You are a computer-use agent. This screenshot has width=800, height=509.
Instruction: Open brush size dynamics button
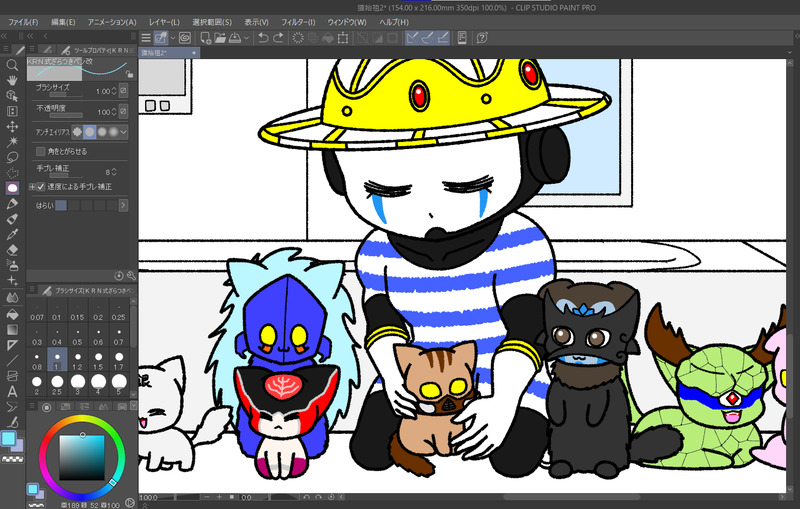pos(123,91)
